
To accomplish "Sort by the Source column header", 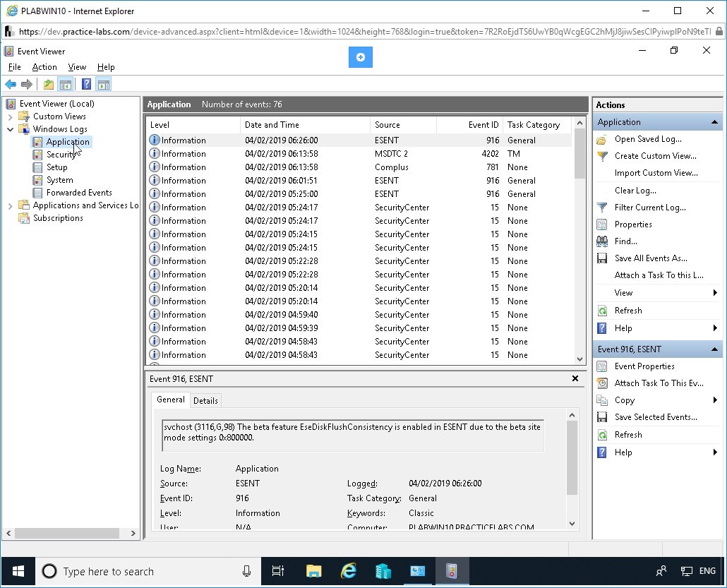I will (403, 125).
